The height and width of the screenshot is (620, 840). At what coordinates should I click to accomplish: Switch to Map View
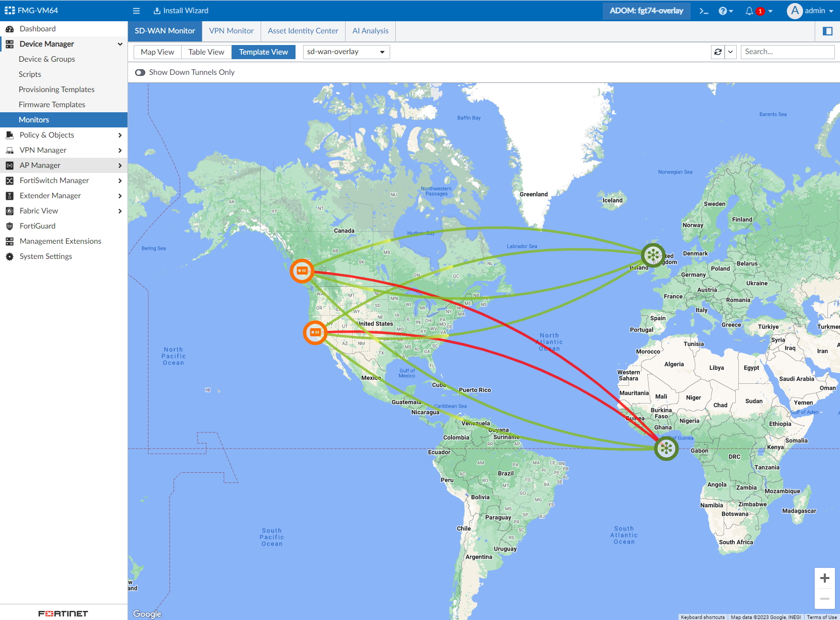tap(157, 52)
